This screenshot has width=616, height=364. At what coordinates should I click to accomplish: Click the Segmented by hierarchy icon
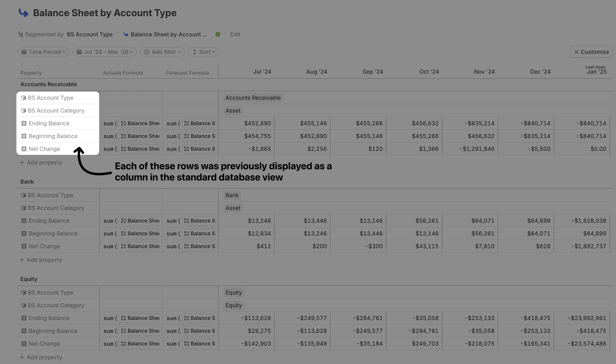pyautogui.click(x=20, y=34)
